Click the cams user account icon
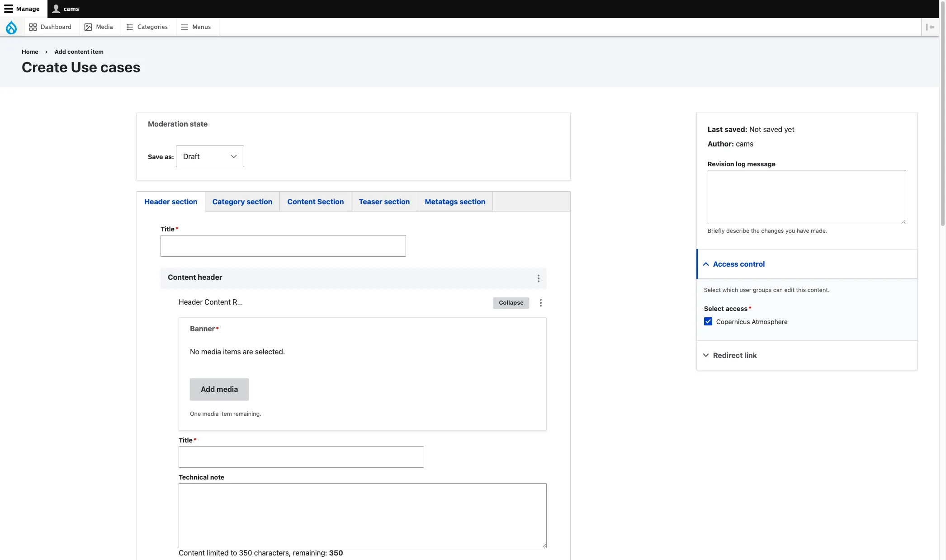The image size is (946, 560). 56,9
